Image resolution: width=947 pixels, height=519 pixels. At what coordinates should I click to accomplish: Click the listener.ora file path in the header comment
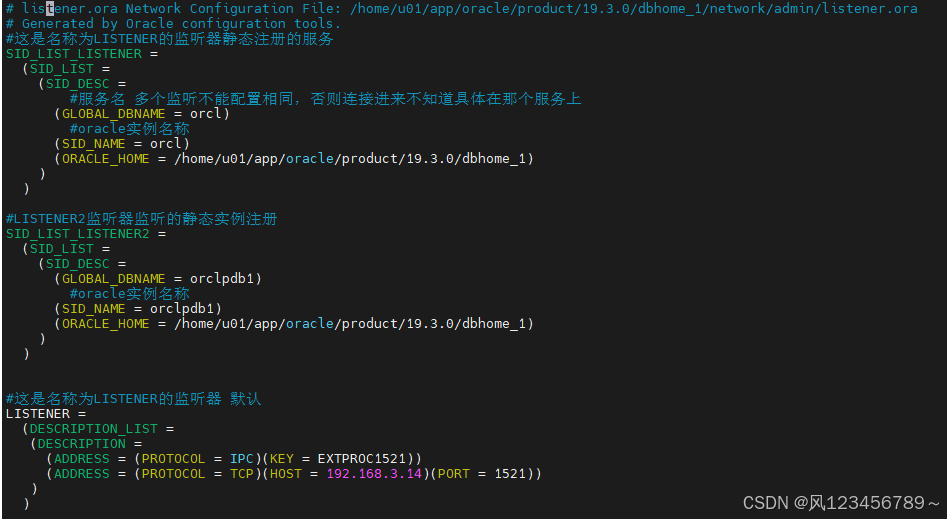(x=633, y=9)
